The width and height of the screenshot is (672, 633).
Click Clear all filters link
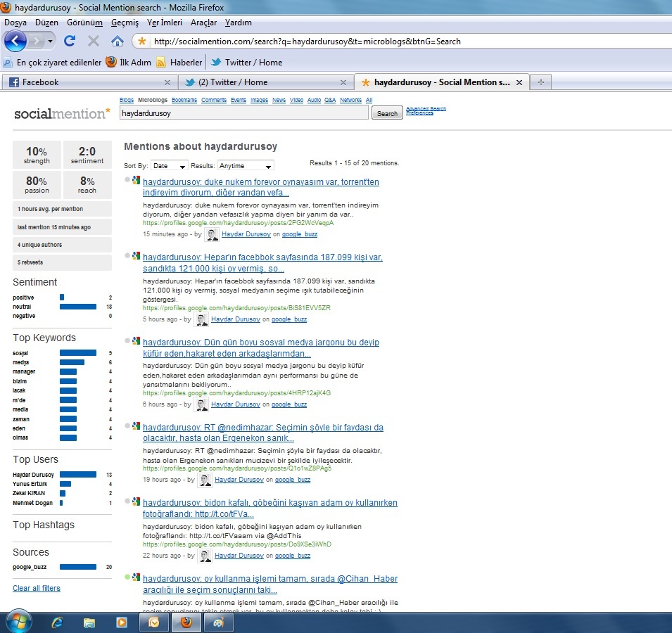point(37,588)
